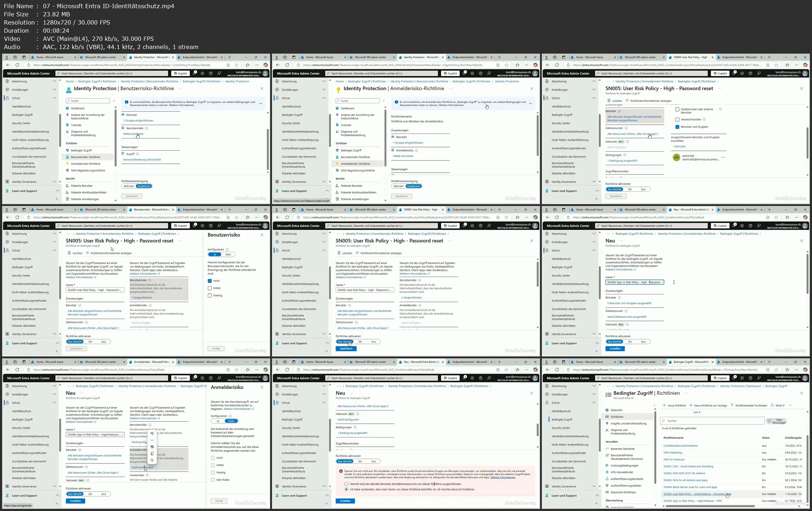This screenshot has width=812, height=511.
Task: Collapse Identity Protection menu on Benutzerrisiko-Richtlinie page
Action: coord(114,101)
